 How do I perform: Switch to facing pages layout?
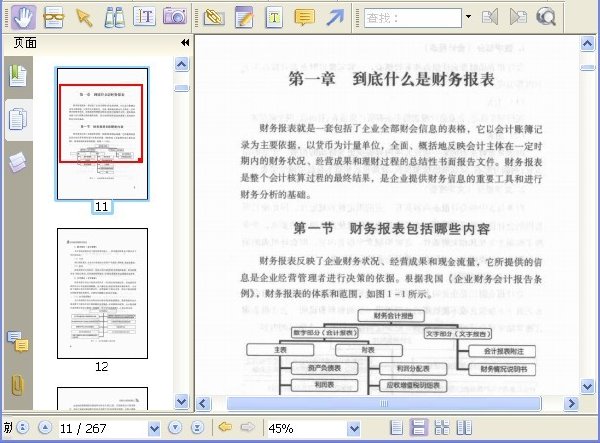[x=464, y=428]
